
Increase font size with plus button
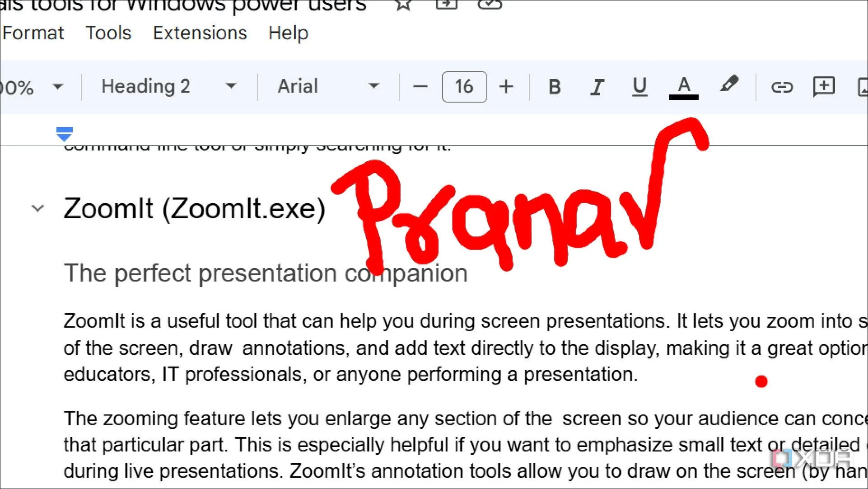tap(506, 86)
